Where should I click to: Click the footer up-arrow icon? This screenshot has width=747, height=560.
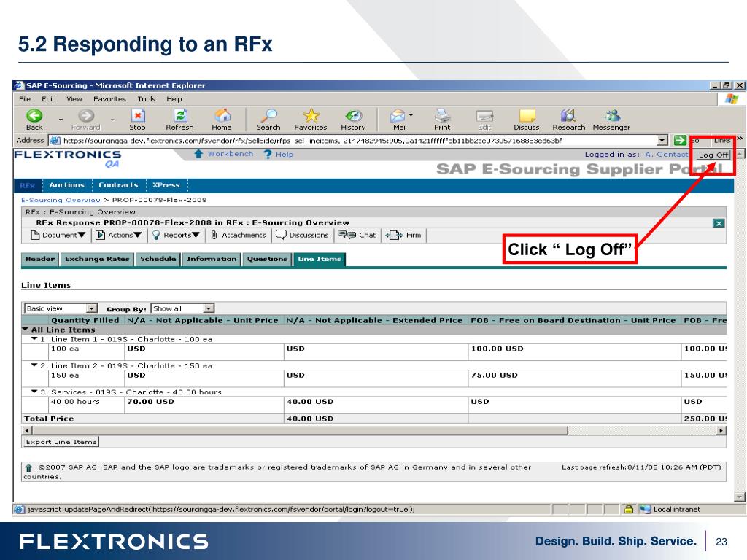click(28, 468)
